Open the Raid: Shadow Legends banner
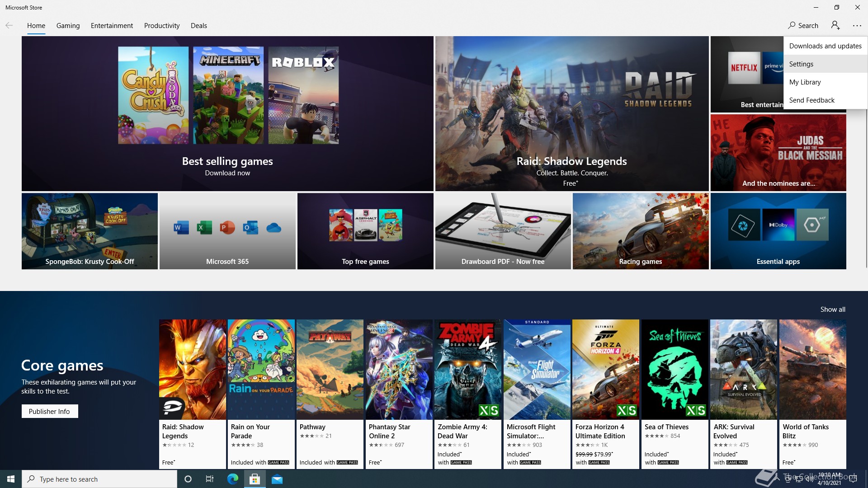The width and height of the screenshot is (868, 488). pyautogui.click(x=572, y=113)
